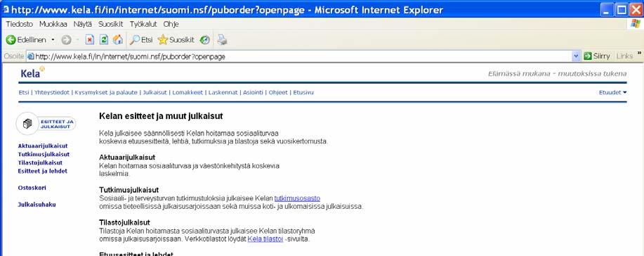Click the IE page icon in title bar

[x=6, y=9]
